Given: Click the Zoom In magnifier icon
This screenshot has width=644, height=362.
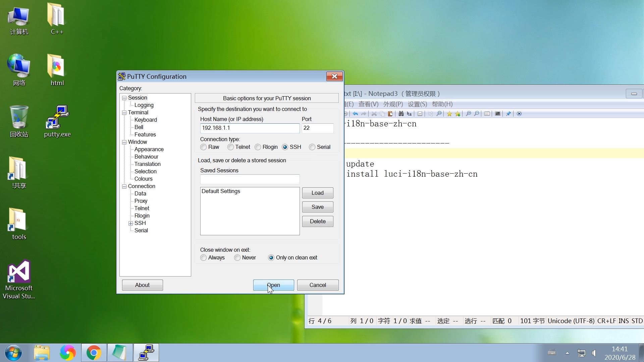Looking at the screenshot, I should tap(468, 114).
